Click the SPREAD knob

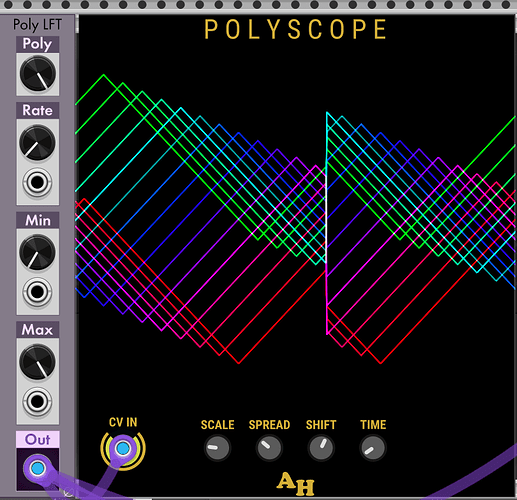(269, 448)
